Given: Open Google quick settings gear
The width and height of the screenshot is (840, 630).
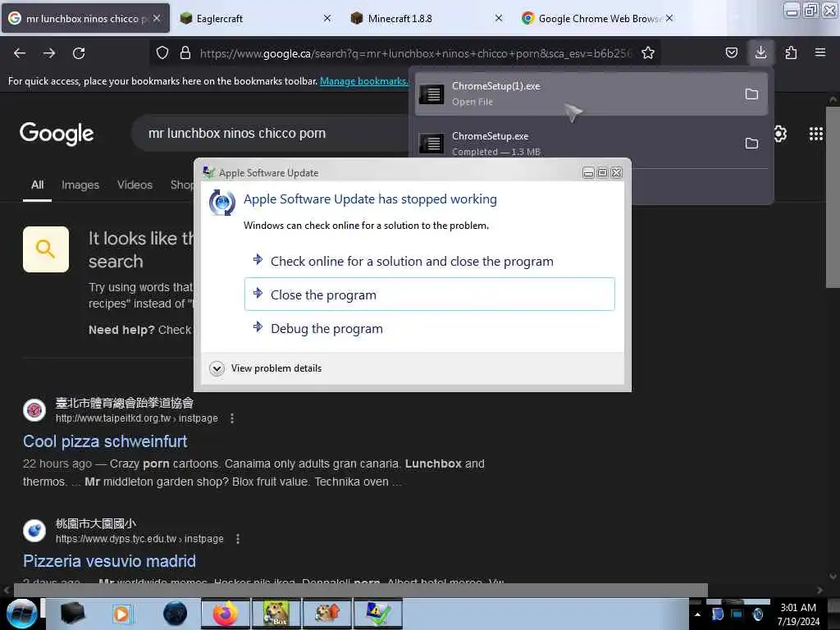Looking at the screenshot, I should point(779,134).
